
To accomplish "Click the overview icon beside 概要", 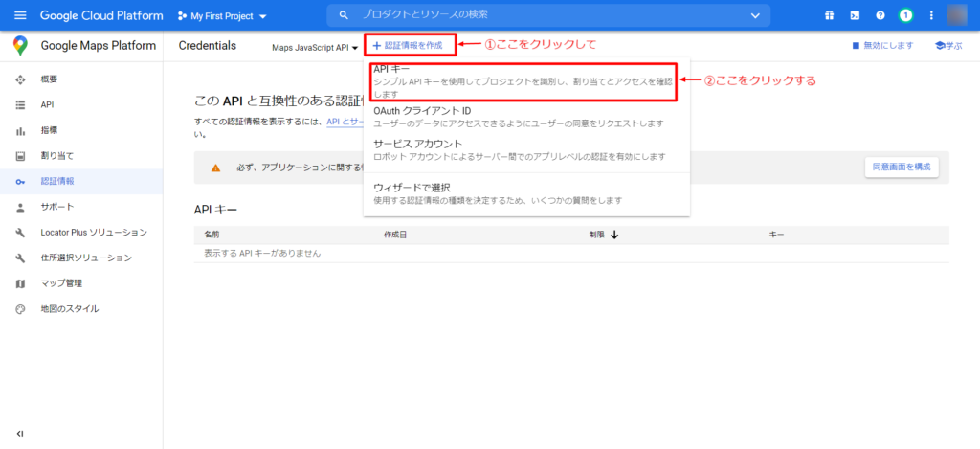I will [x=21, y=79].
